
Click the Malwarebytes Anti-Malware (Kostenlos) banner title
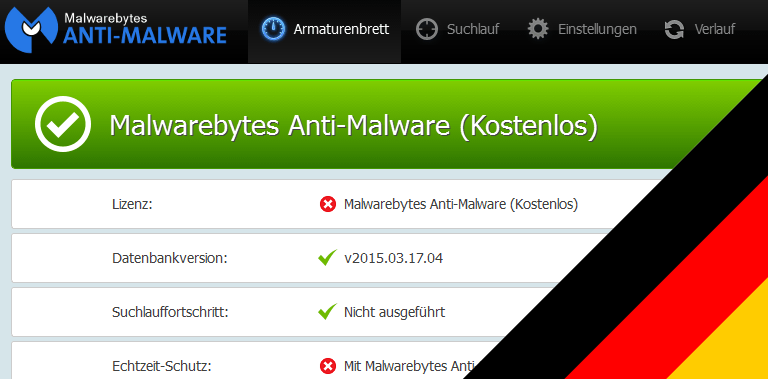[353, 125]
